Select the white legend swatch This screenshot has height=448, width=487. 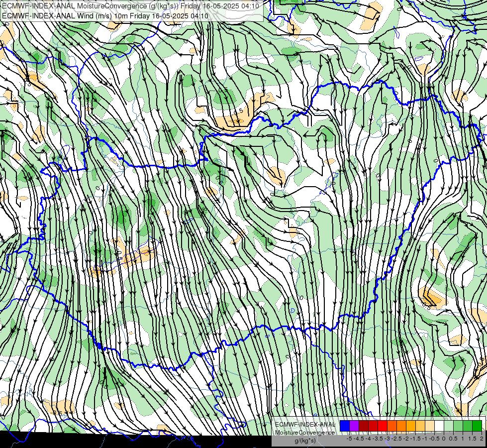point(439,426)
